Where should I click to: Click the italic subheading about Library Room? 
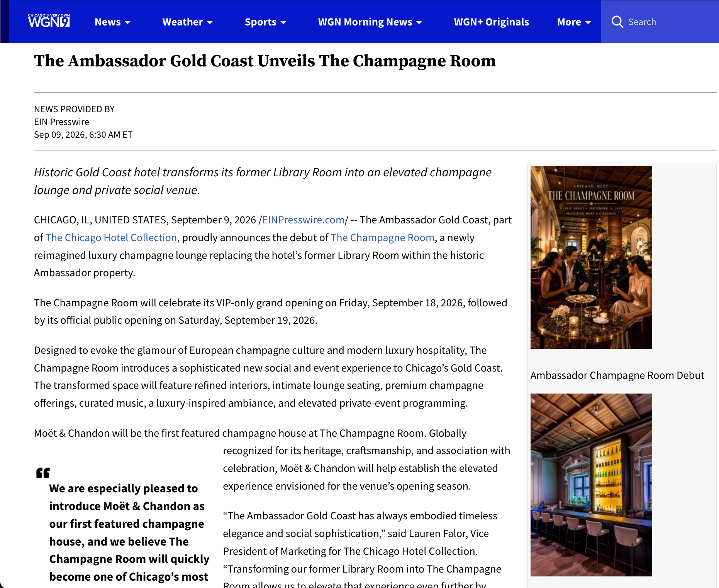tap(263, 181)
